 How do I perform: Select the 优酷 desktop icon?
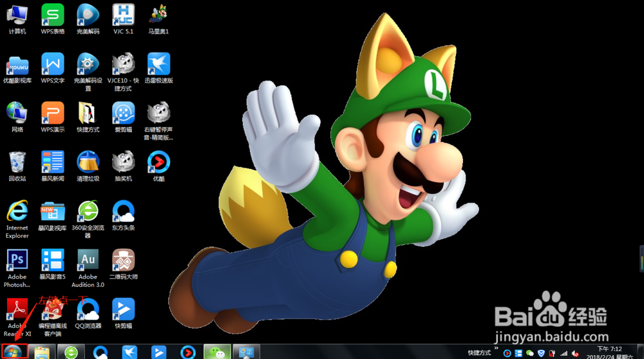click(158, 166)
